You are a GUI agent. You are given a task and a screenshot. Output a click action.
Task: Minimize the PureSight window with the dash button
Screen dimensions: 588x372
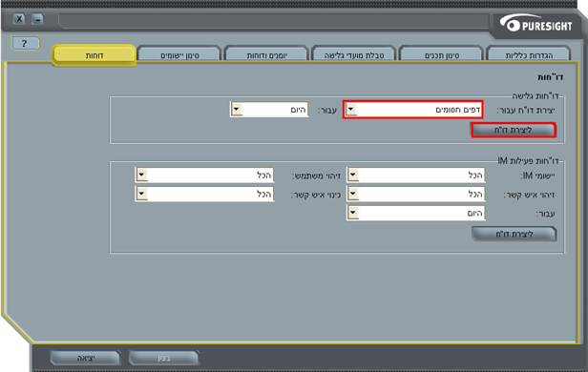pyautogui.click(x=37, y=19)
